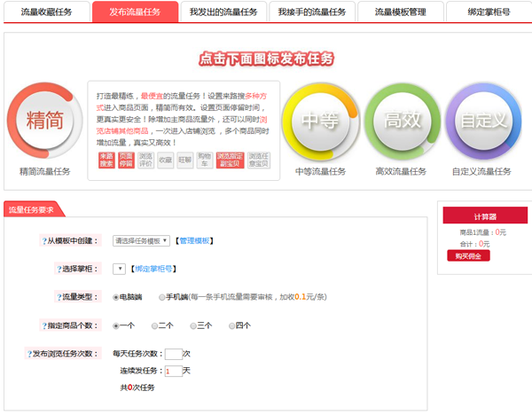Select the 高效 green circle task icon
Viewport: 532px width, 415px height.
pos(403,121)
